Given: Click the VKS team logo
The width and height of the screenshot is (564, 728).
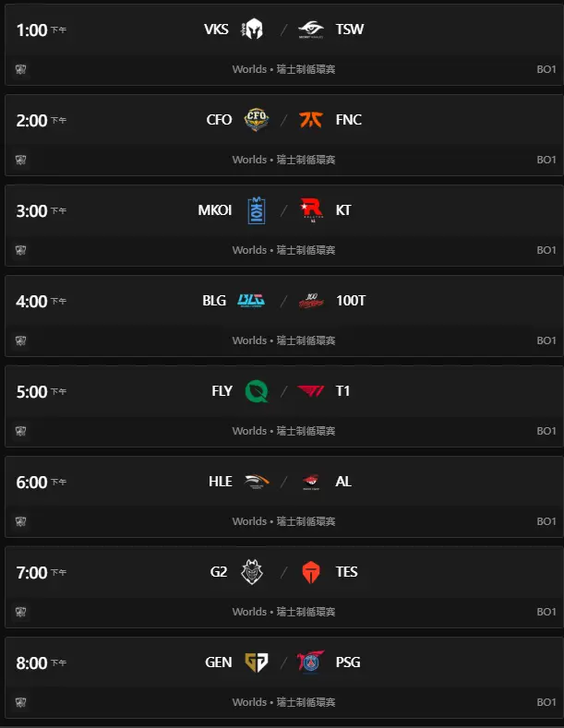Looking at the screenshot, I should (x=254, y=30).
